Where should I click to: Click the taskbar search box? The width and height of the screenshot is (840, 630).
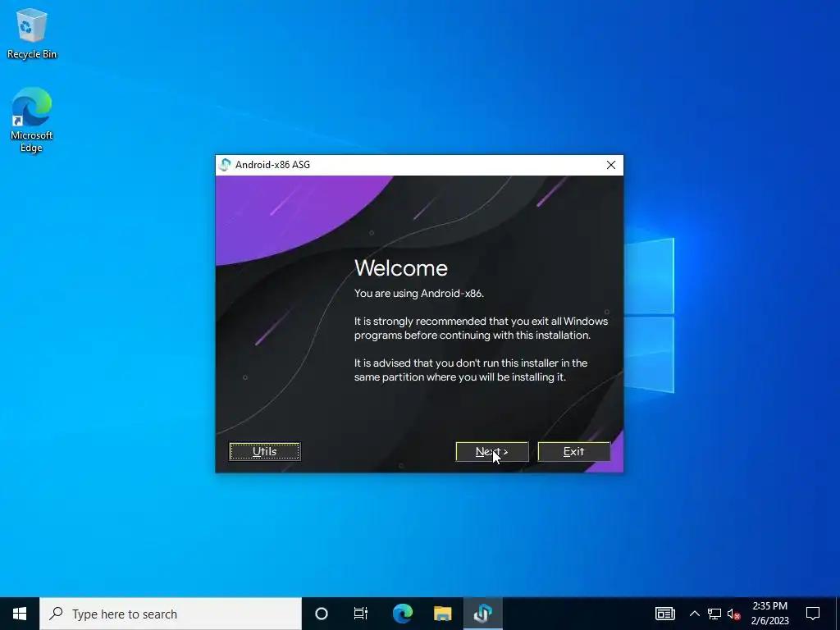coord(171,614)
